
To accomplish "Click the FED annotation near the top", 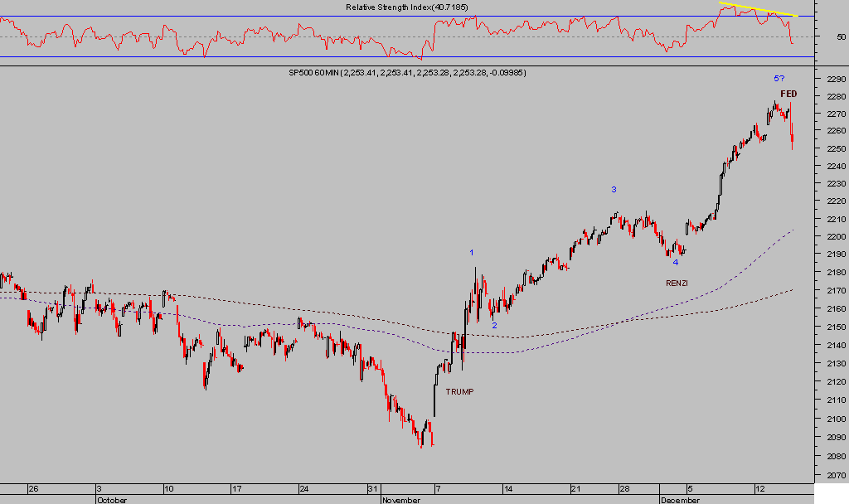I will (x=788, y=94).
